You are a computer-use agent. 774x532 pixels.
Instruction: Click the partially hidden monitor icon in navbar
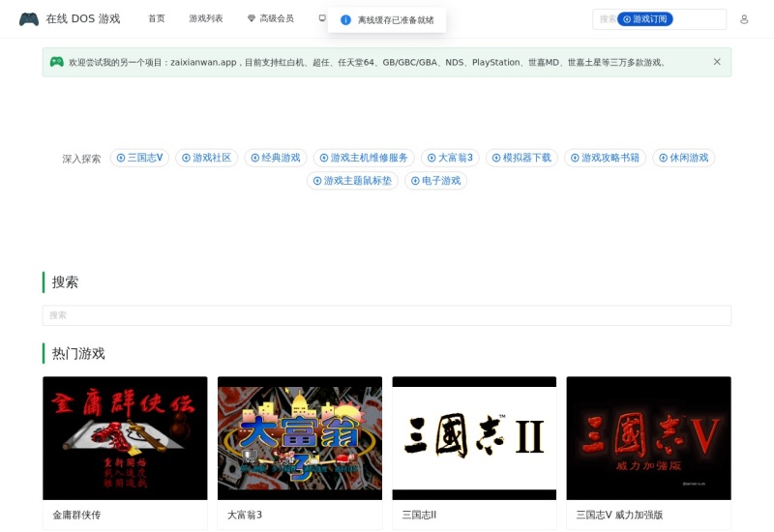(x=322, y=18)
